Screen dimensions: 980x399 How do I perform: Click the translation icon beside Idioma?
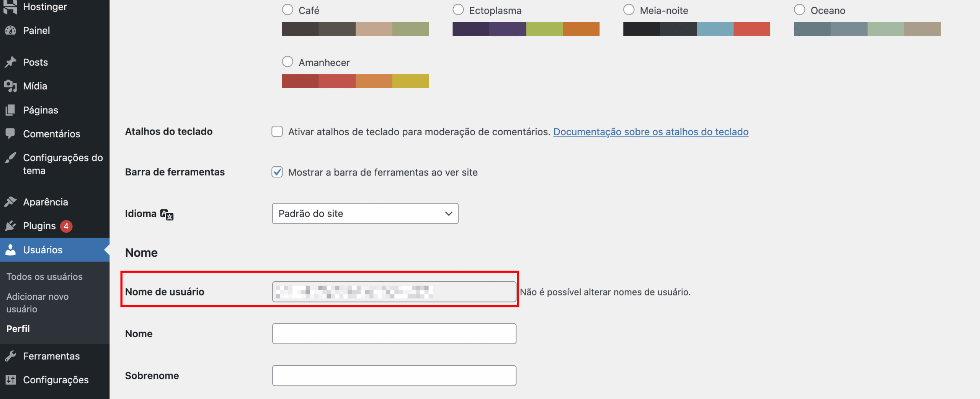[x=167, y=214]
